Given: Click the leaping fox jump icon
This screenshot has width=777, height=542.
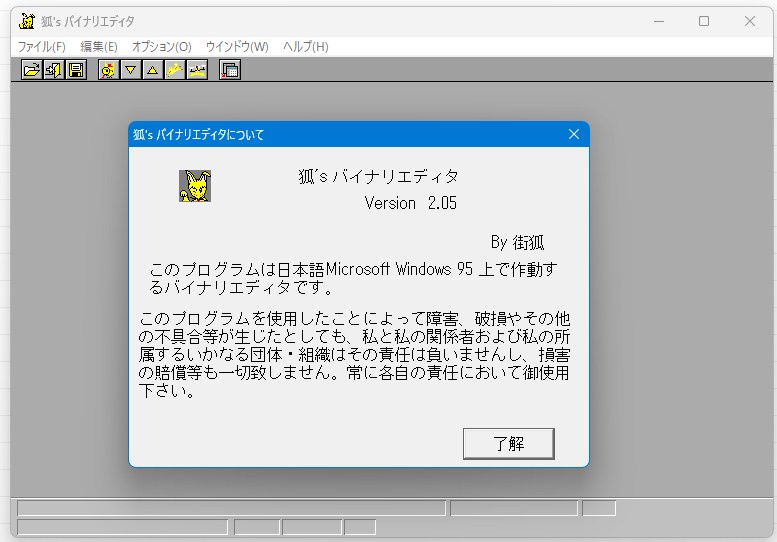Looking at the screenshot, I should (x=175, y=70).
